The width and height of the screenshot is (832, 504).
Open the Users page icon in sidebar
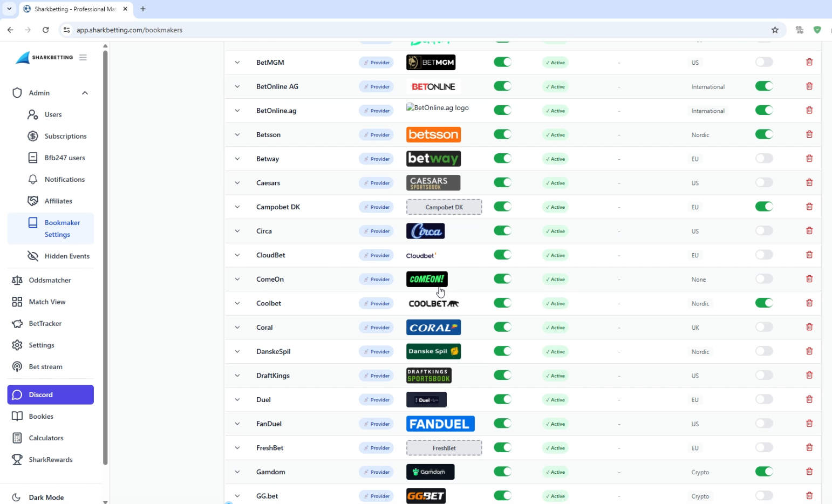click(x=33, y=114)
